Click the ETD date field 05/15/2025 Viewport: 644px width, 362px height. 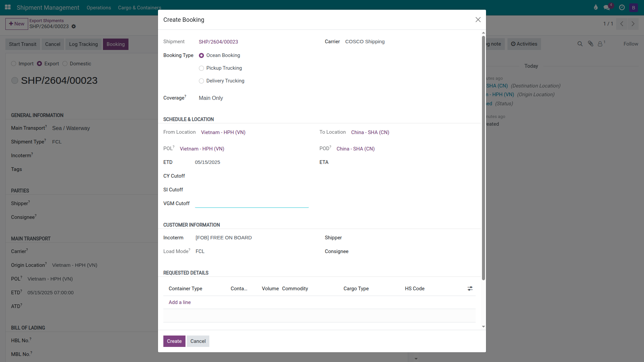tap(252, 162)
